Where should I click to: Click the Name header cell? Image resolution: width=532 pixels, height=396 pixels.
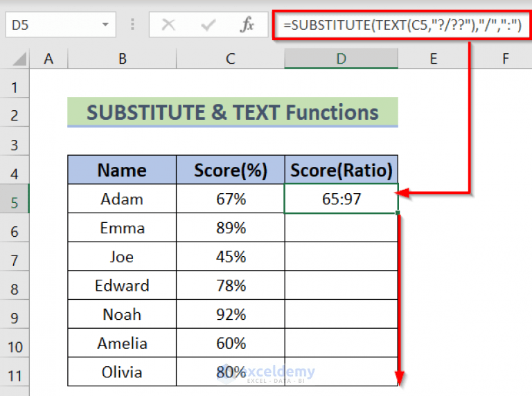122,170
